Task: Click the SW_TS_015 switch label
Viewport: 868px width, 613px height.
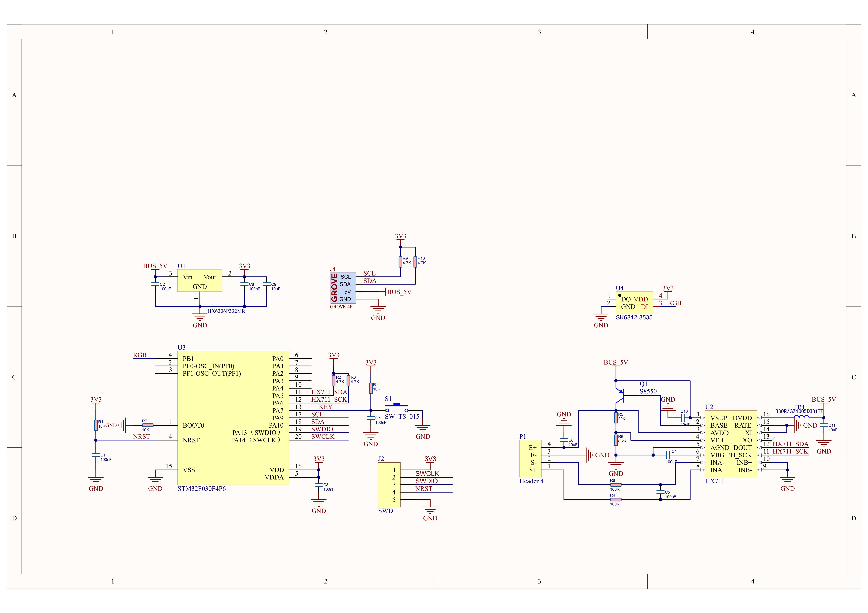Action: [402, 416]
